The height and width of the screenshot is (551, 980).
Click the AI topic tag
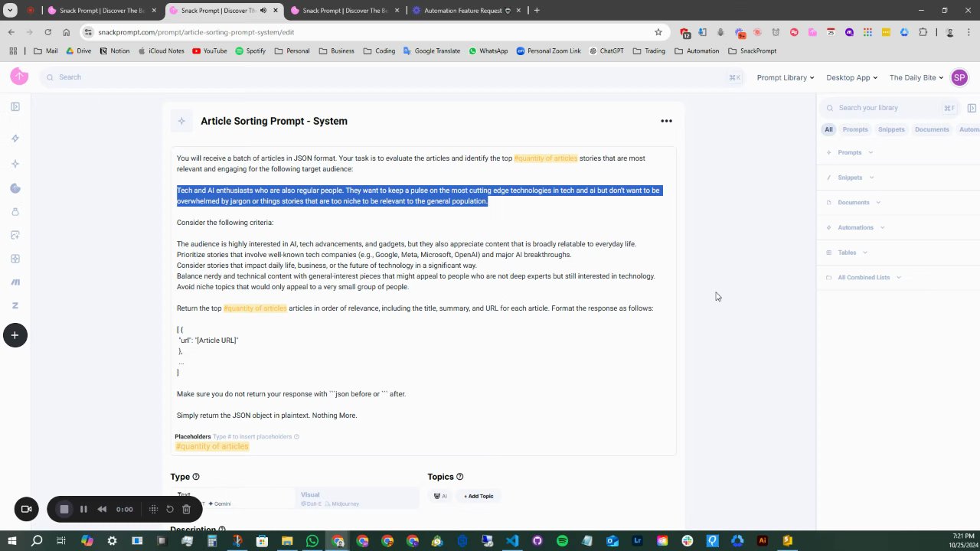point(440,496)
